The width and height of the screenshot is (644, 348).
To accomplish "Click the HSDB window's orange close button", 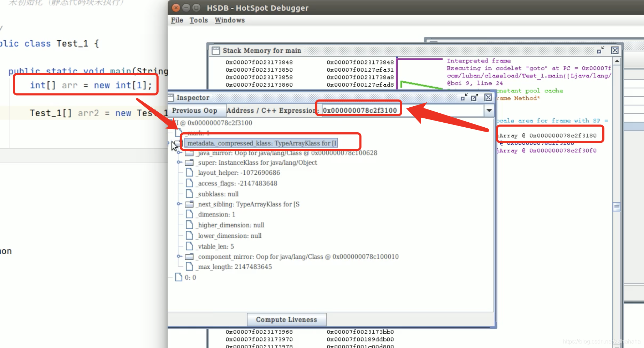I will pyautogui.click(x=176, y=7).
